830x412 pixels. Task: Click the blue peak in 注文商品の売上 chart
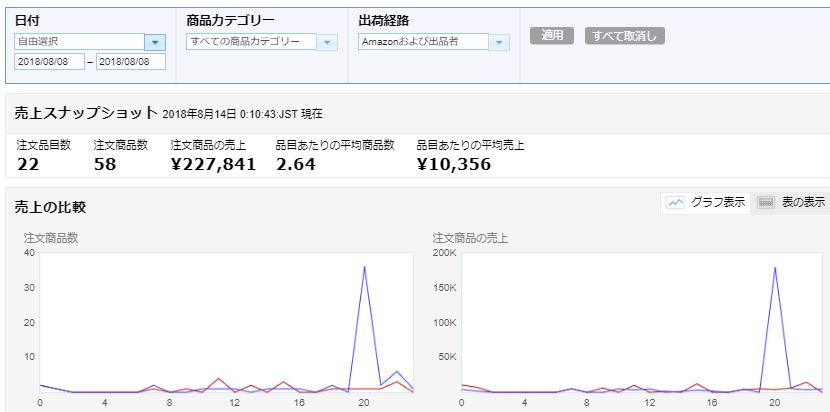pyautogui.click(x=775, y=267)
